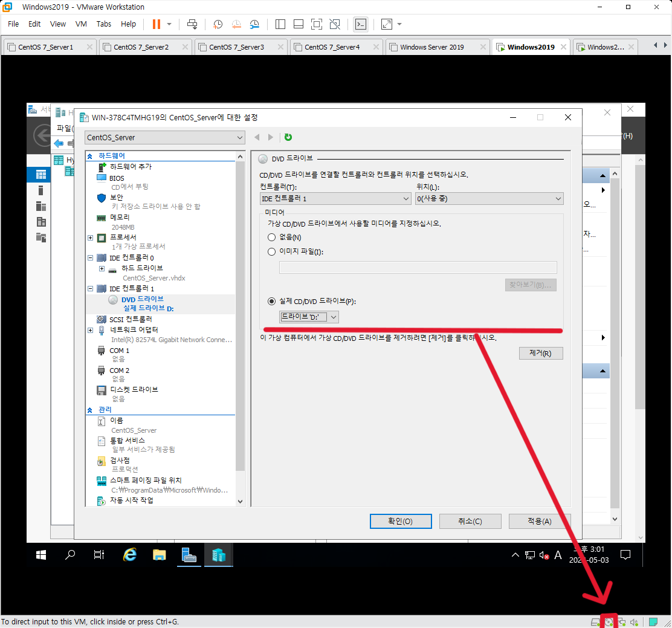Close the CentOS 7_Server2 tab
This screenshot has width=672, height=628.
click(185, 47)
